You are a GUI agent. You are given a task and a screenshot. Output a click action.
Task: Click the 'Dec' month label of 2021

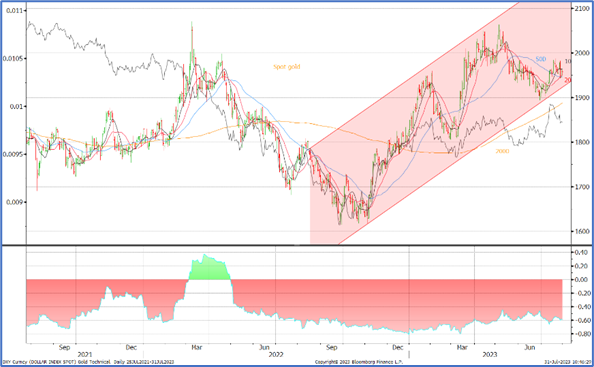pyautogui.click(x=131, y=347)
